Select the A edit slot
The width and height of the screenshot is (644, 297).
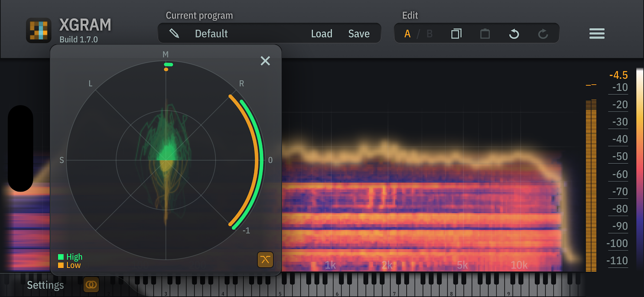click(407, 34)
